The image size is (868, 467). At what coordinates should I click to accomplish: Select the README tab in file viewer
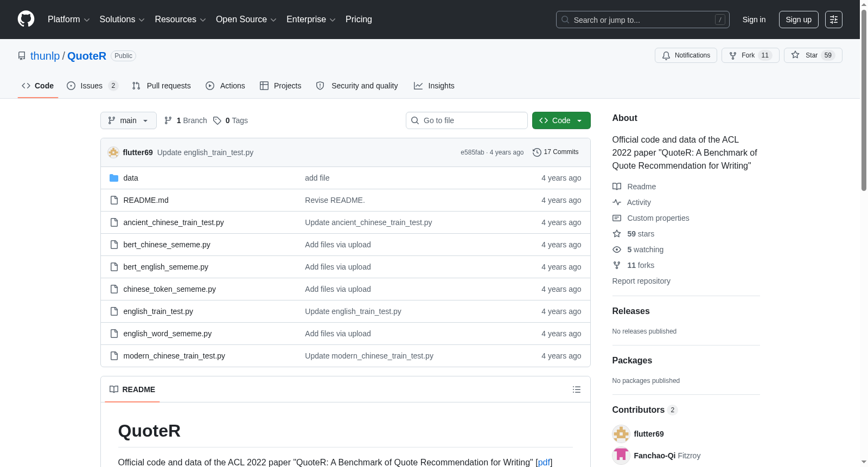tap(132, 389)
